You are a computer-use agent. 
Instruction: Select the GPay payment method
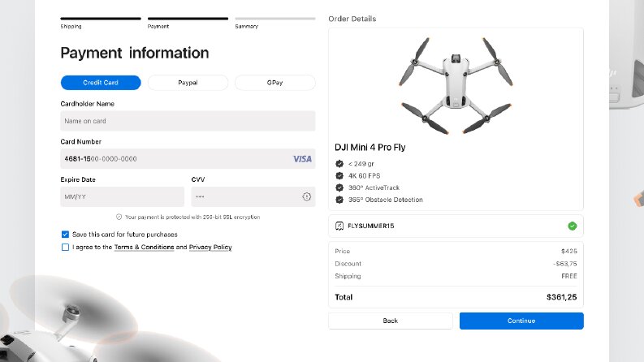[274, 83]
